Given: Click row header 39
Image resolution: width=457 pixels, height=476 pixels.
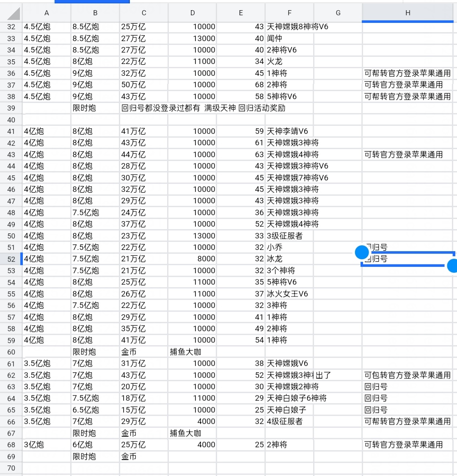Looking at the screenshot, I should tap(11, 108).
